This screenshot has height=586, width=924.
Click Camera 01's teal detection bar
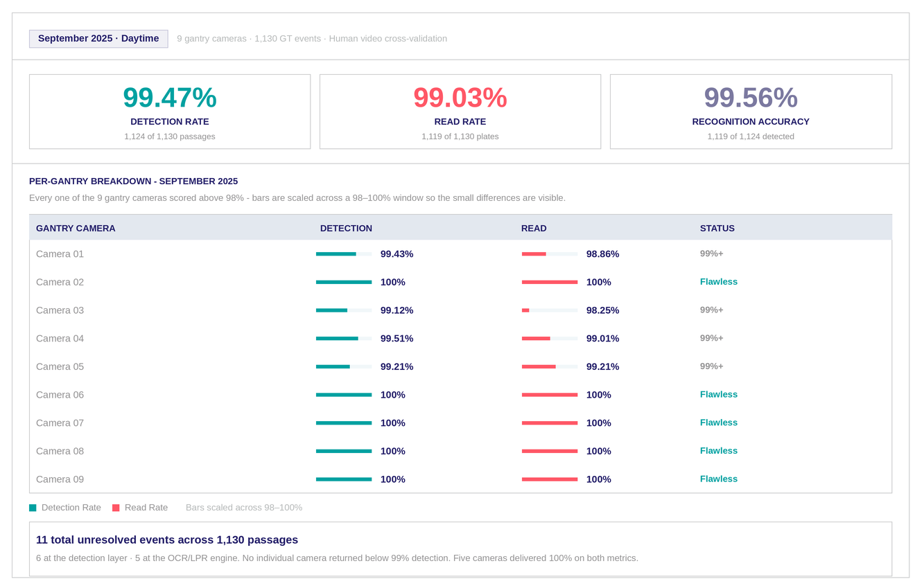pos(336,254)
